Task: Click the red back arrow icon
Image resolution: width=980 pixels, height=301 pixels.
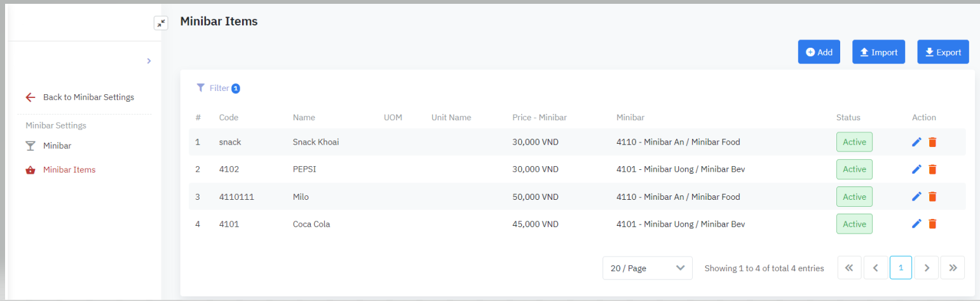Action: coord(31,97)
